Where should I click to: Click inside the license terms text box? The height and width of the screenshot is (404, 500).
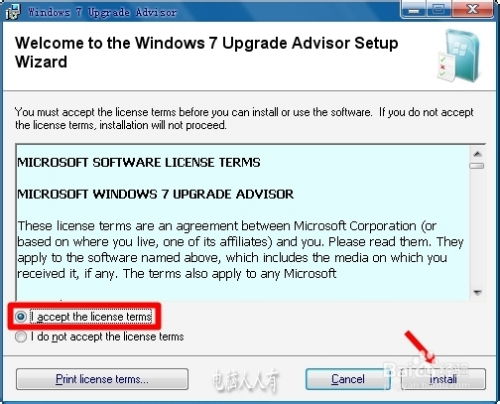click(243, 223)
